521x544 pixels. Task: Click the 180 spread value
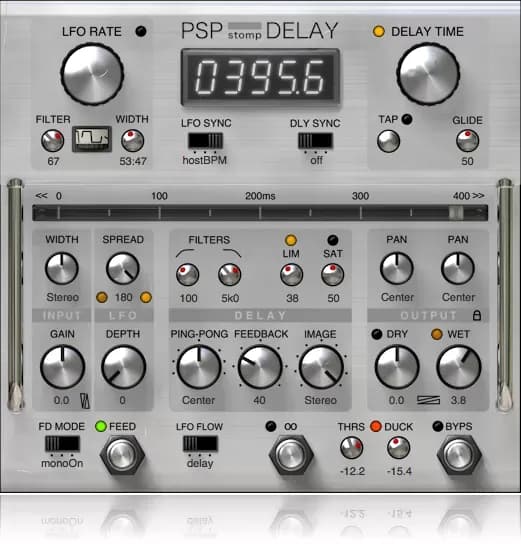(123, 298)
